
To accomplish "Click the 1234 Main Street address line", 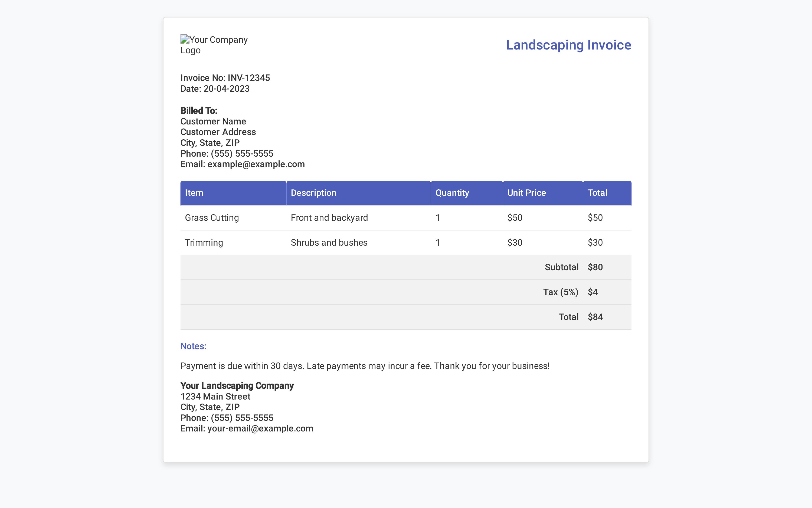I will coord(215,397).
